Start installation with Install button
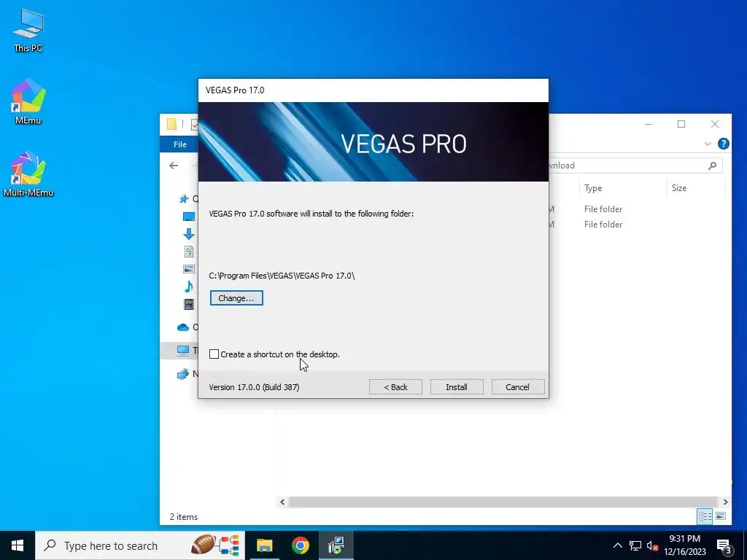747x560 pixels. (457, 387)
